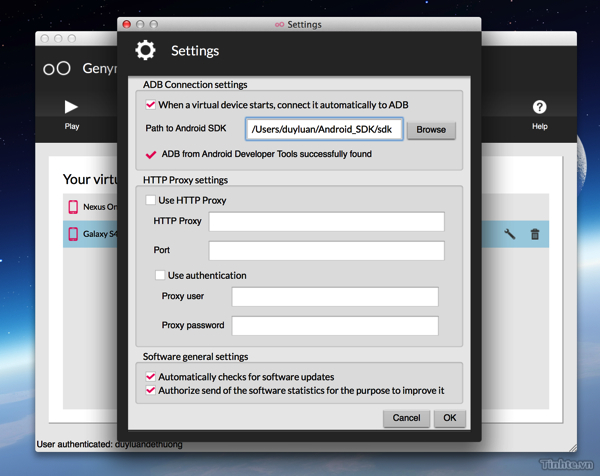Click the OK button
This screenshot has width=600, height=476.
(450, 418)
